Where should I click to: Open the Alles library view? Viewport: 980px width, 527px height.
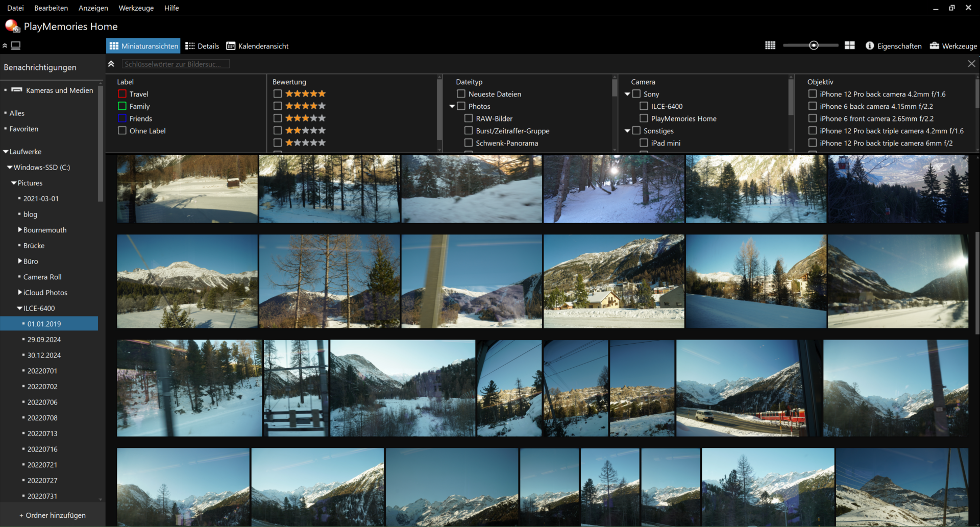click(17, 113)
